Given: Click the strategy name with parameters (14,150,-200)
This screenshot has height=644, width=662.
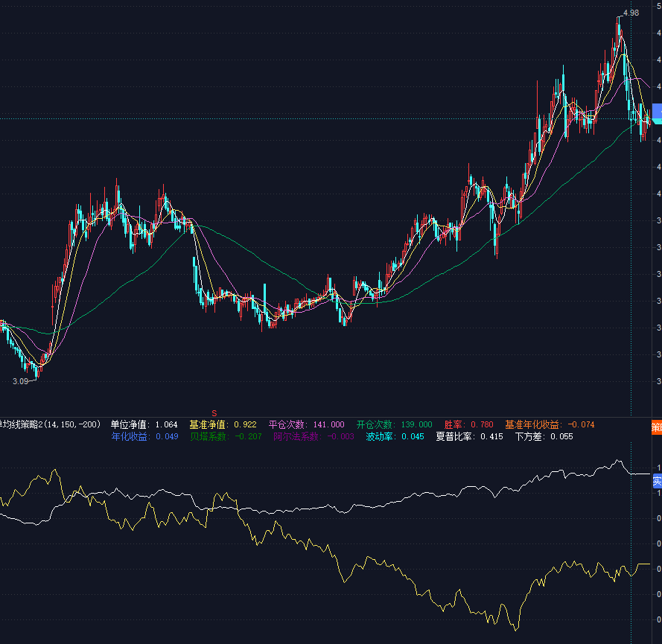Looking at the screenshot, I should pos(49,424).
